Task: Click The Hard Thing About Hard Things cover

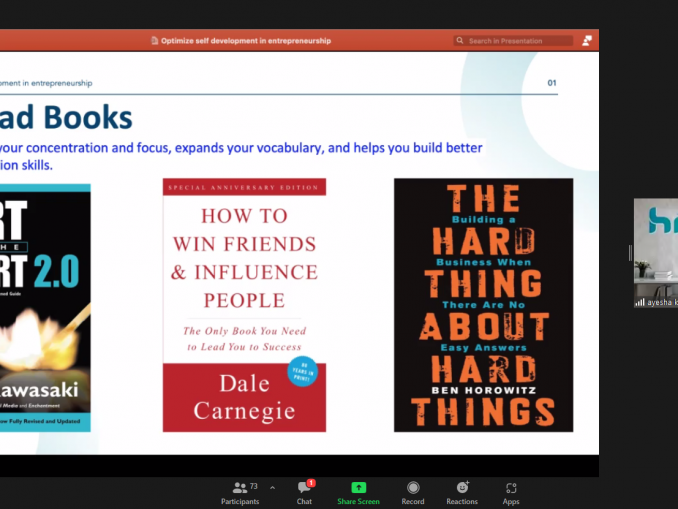Action: pos(483,305)
